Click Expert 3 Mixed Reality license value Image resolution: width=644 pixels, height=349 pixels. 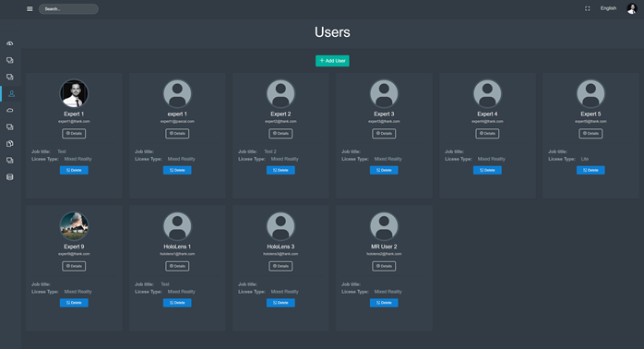(388, 159)
